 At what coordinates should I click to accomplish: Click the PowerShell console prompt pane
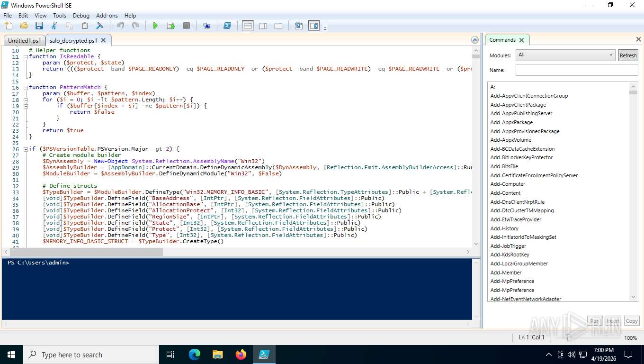pos(237,289)
